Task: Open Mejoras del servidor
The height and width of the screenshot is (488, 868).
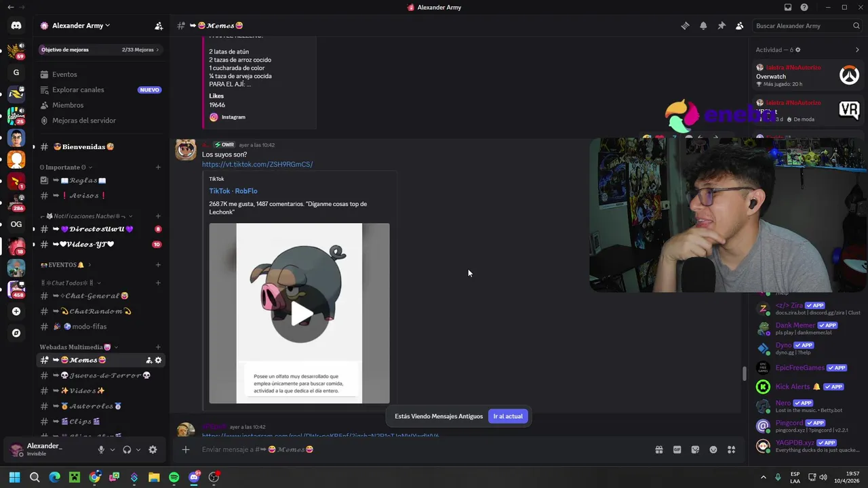Action: [x=101, y=121]
